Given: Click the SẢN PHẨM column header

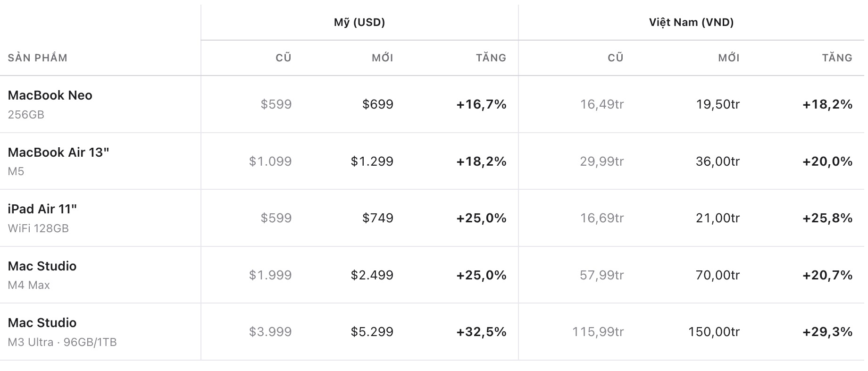Looking at the screenshot, I should 38,58.
